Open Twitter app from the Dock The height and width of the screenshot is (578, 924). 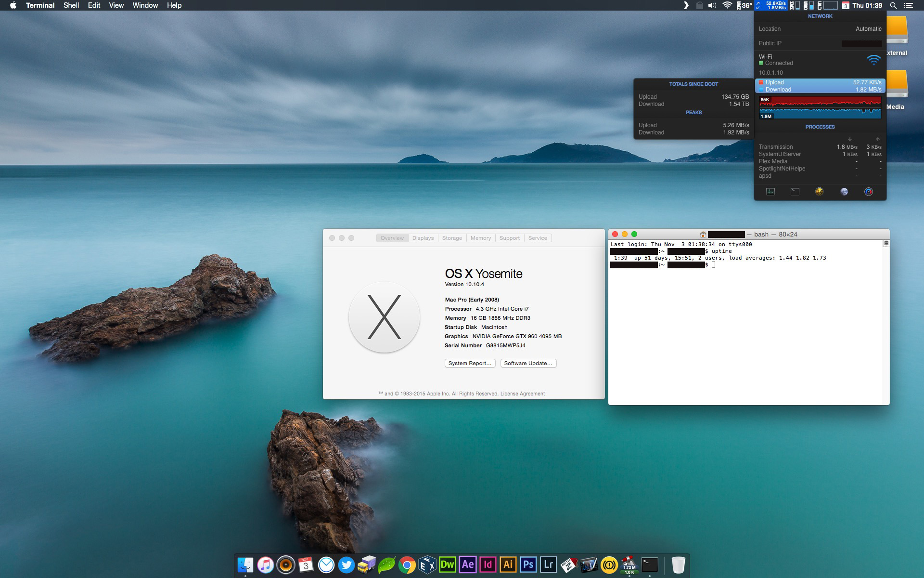coord(346,565)
